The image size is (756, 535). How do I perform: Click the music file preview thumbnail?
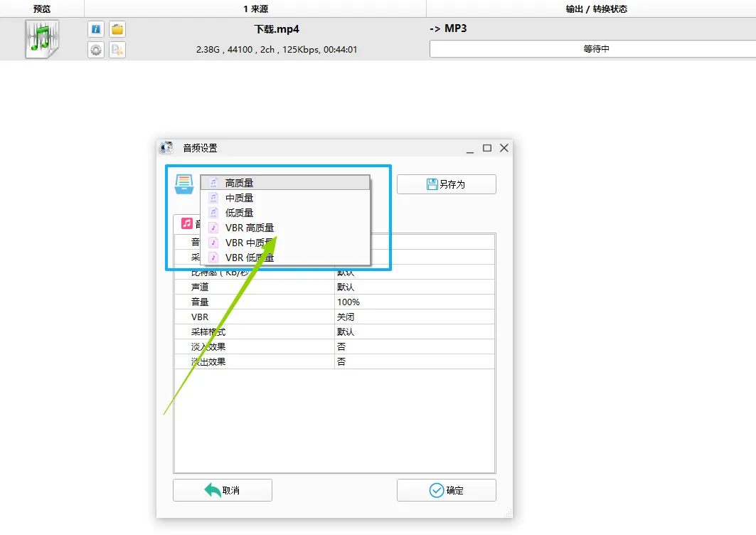(x=43, y=40)
